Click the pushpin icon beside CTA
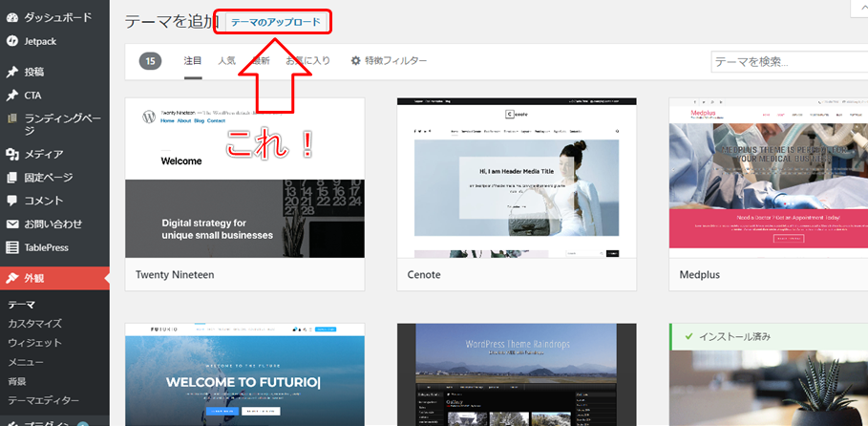Image resolution: width=868 pixels, height=426 pixels. pos(11,96)
